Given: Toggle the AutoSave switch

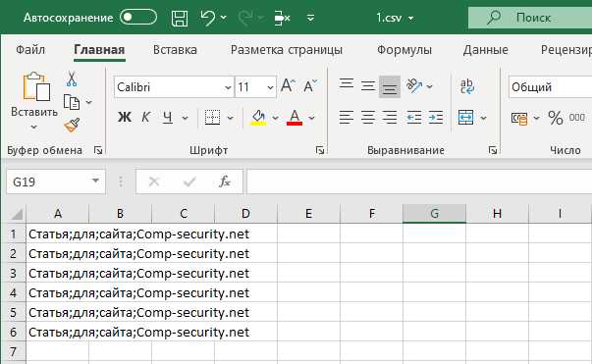Looking at the screenshot, I should pyautogui.click(x=138, y=18).
